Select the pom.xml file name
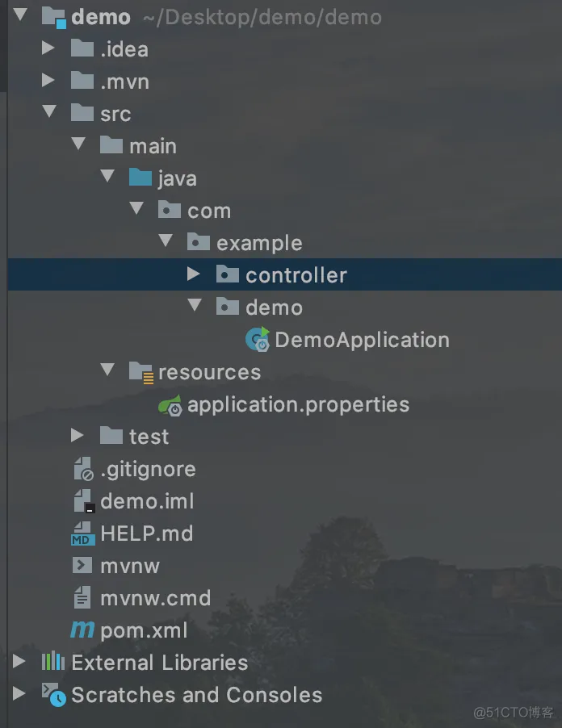Screen dimensions: 562x728 click(x=144, y=630)
